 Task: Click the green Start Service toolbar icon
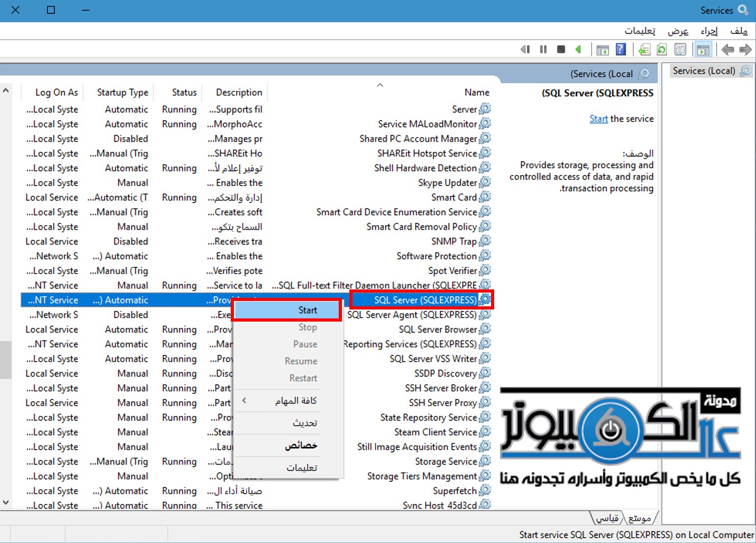(x=578, y=50)
